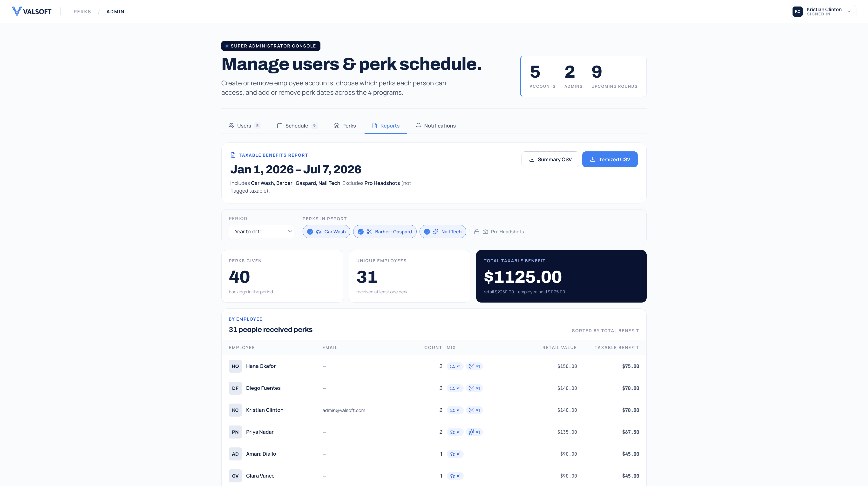
Task: Select the Kristian Clinton employee name
Action: pos(264,410)
